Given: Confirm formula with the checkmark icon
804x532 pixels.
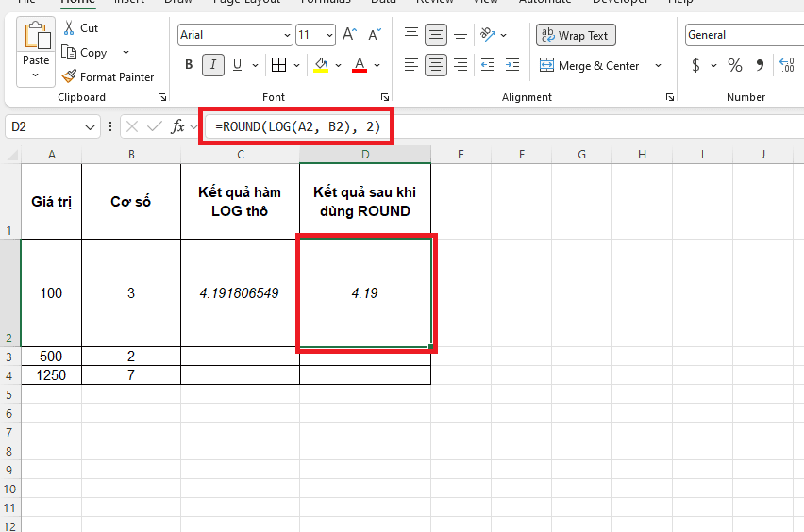Looking at the screenshot, I should (155, 126).
